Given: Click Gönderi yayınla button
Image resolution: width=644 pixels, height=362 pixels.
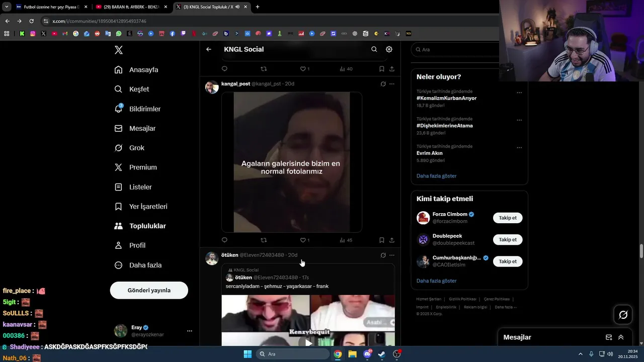Looking at the screenshot, I should coord(149,290).
